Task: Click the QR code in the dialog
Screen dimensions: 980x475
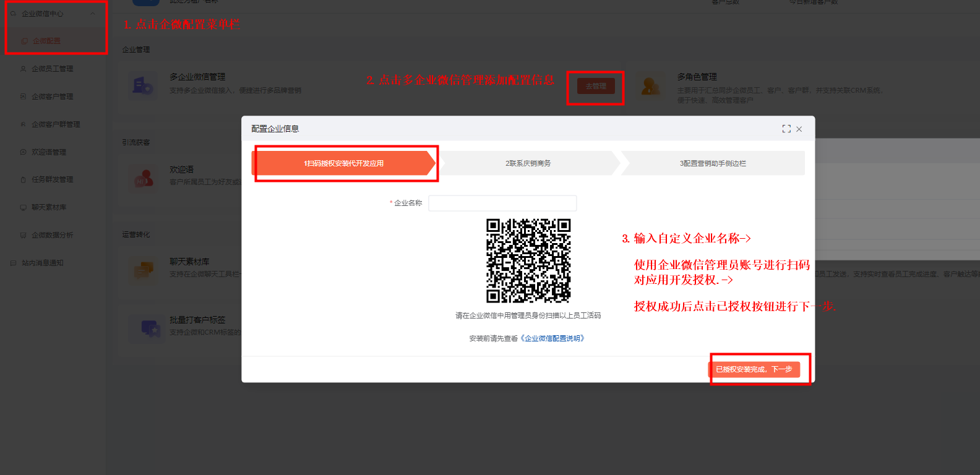Action: 528,260
